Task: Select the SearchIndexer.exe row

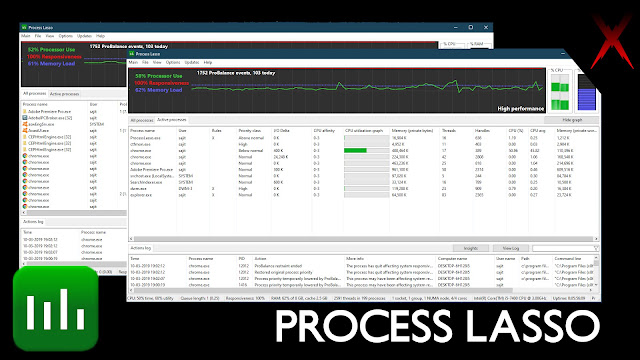Action: pos(363,182)
